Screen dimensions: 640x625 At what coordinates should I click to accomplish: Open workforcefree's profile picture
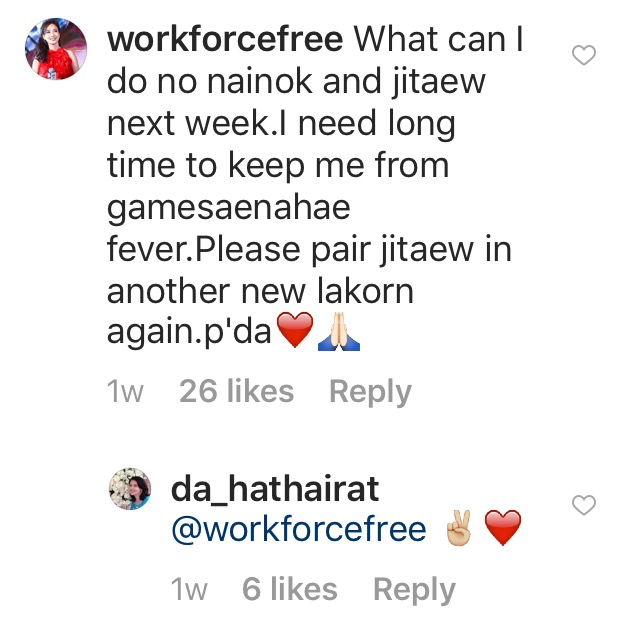click(56, 49)
